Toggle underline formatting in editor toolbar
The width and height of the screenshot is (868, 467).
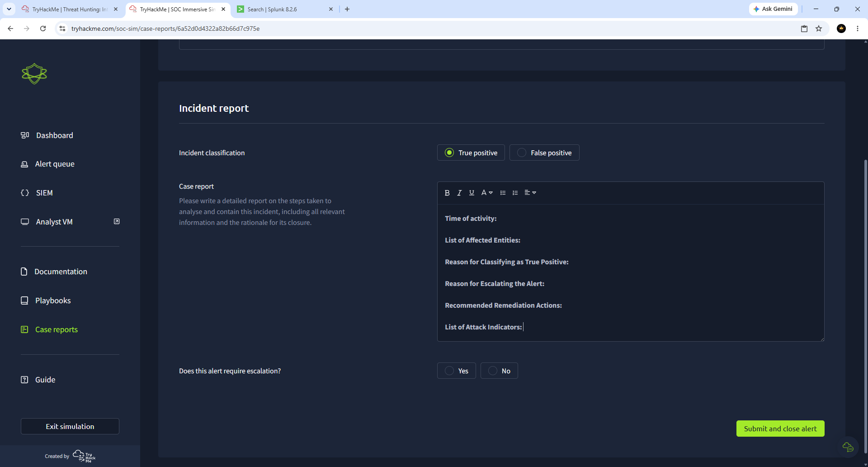point(472,193)
